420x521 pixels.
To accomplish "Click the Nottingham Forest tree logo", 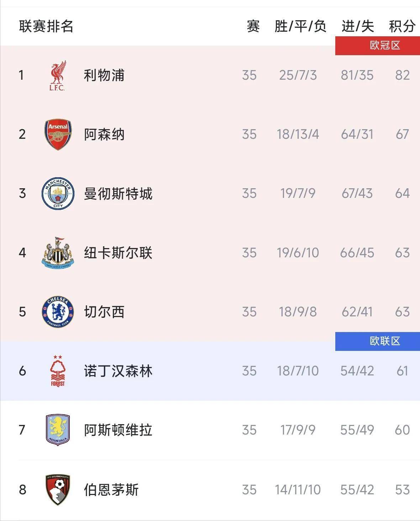I will 58,370.
